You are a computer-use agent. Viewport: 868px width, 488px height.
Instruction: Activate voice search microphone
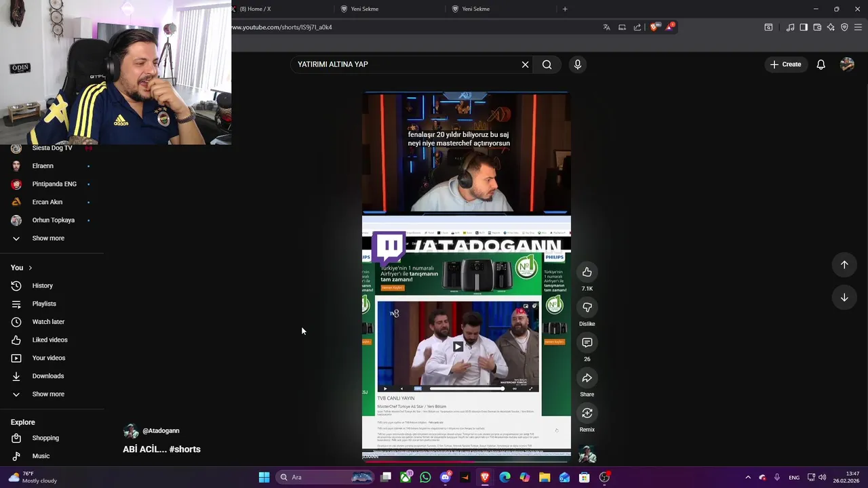[578, 64]
